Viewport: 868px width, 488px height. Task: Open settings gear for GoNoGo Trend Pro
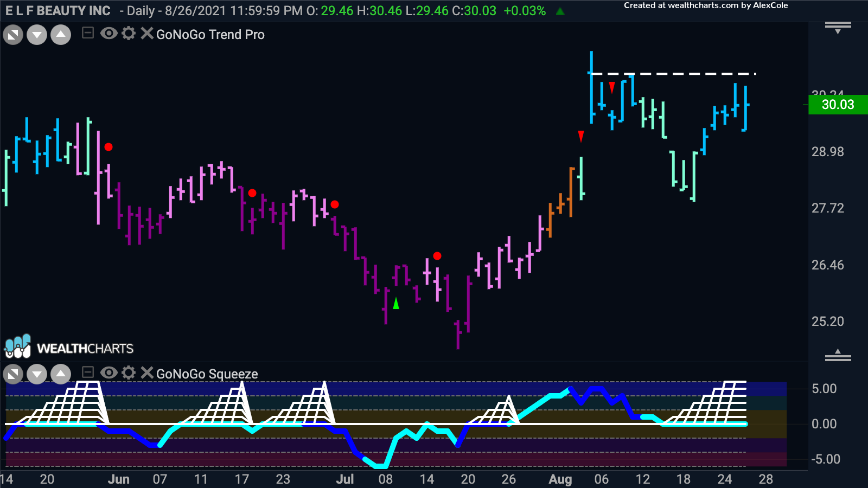coord(129,34)
